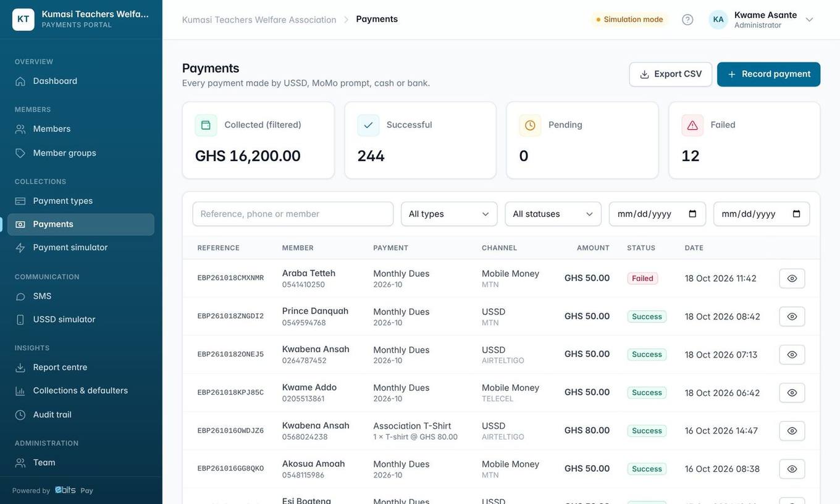The height and width of the screenshot is (504, 840).
Task: View payment details for Araba Tetteh
Action: coord(792,279)
